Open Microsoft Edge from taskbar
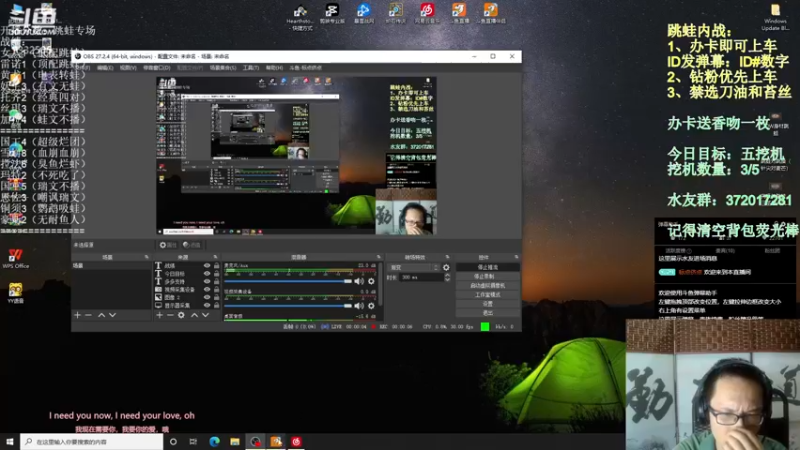The width and height of the screenshot is (800, 450). [214, 441]
